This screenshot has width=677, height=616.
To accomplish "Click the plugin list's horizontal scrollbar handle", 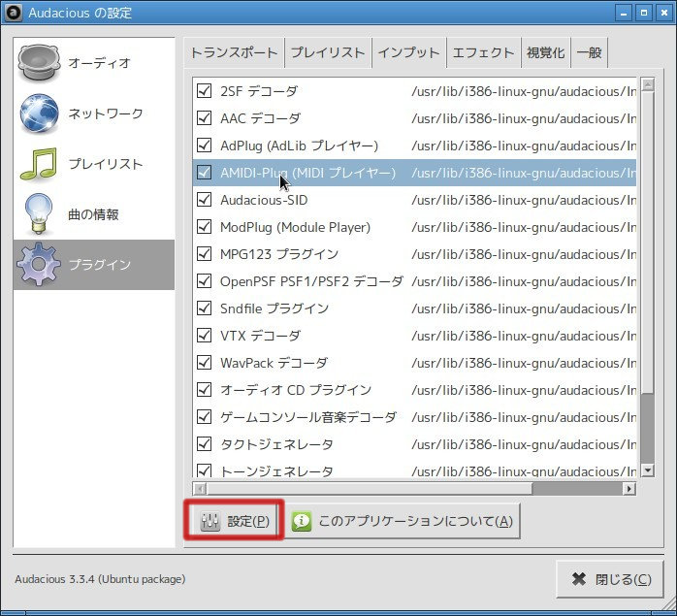I will pos(370,489).
